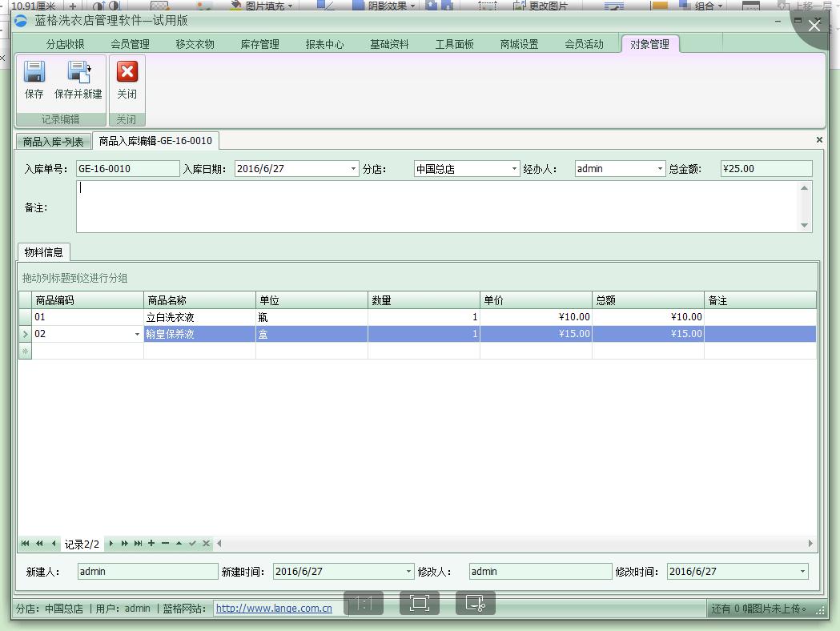Click the 修改人 admin field
This screenshot has width=840, height=631.
pos(540,572)
